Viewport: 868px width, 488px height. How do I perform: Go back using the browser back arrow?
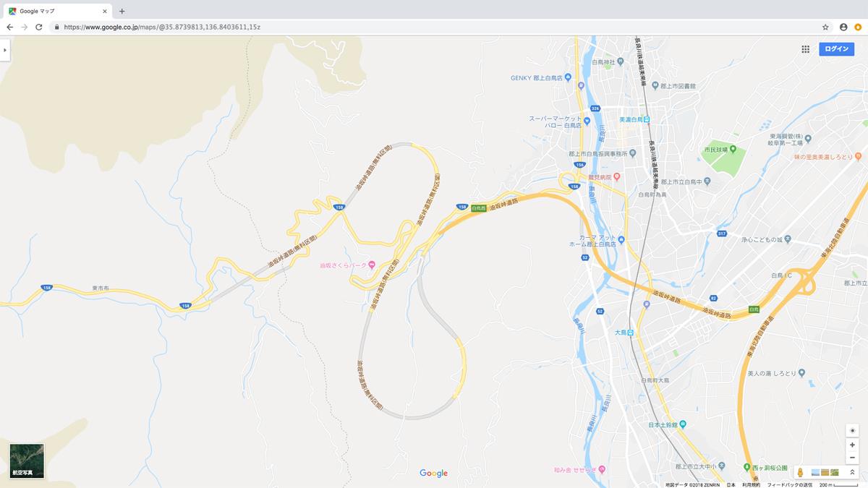pos(9,27)
